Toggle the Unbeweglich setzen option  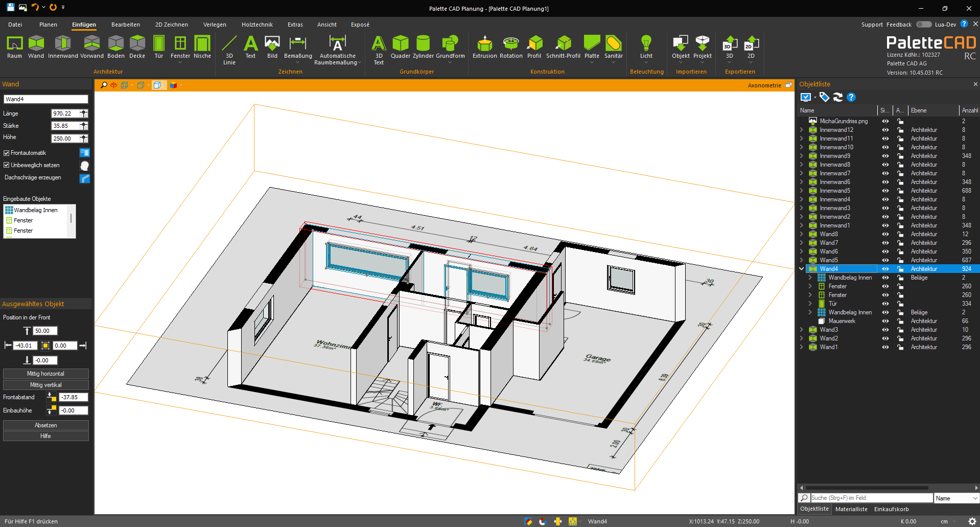coord(6,165)
